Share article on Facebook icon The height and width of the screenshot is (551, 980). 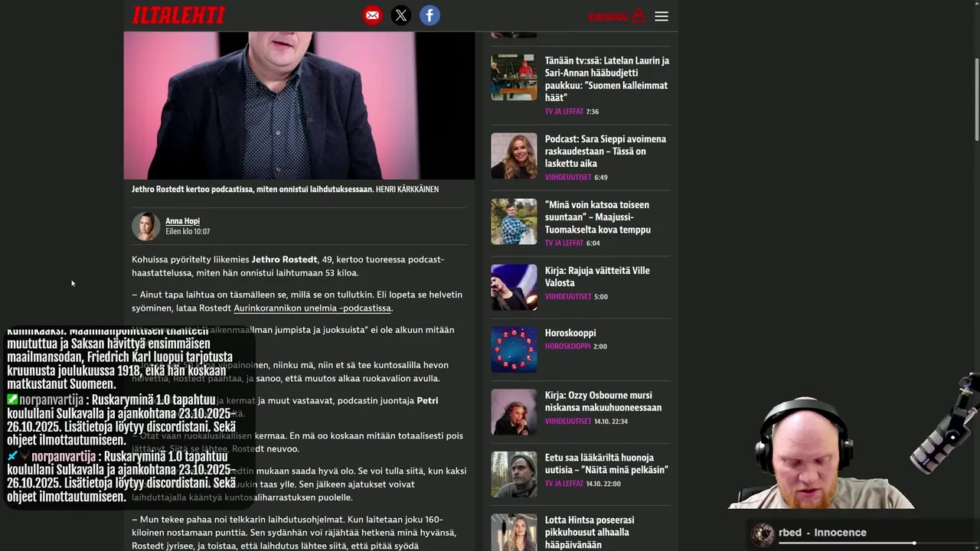(430, 15)
